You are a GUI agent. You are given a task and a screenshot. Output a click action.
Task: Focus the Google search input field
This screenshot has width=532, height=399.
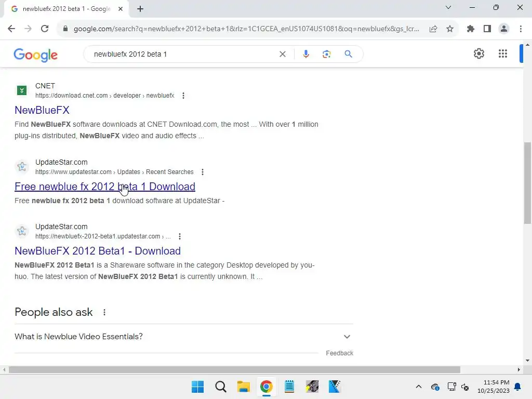[183, 54]
